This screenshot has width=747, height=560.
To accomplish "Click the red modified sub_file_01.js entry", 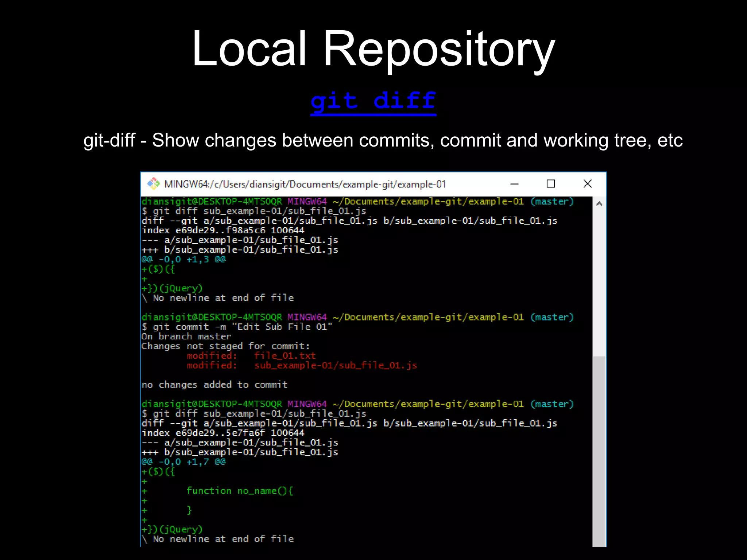I will click(x=302, y=365).
